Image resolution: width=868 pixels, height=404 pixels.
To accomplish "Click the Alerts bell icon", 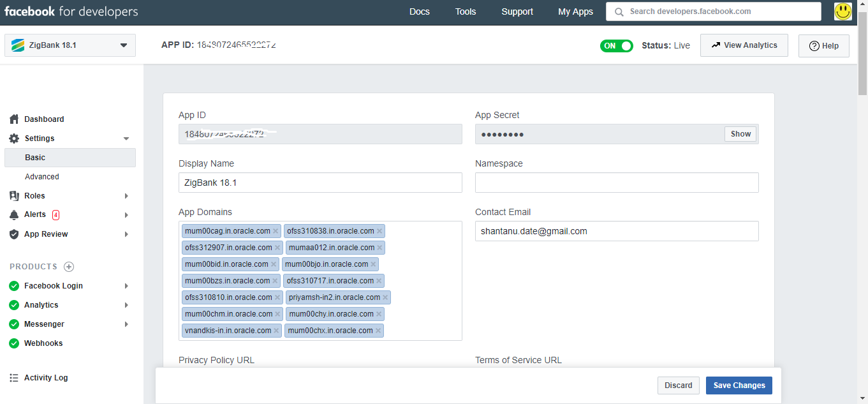I will pos(14,214).
